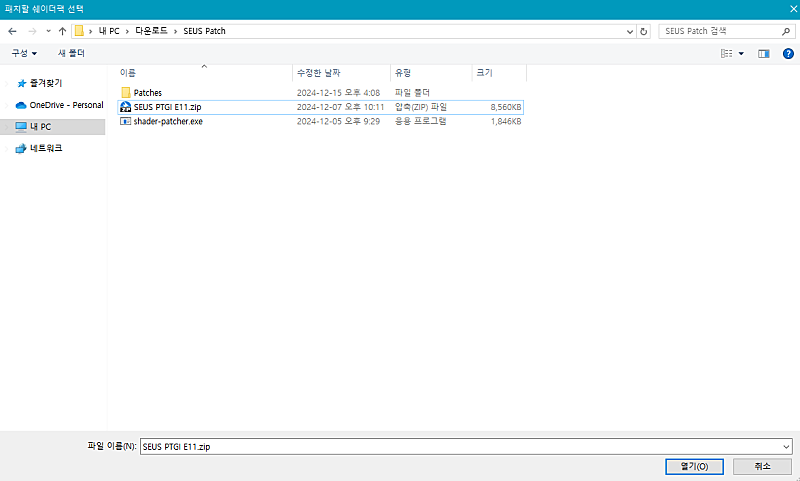Create a folder with 새 폴더
This screenshot has width=800, height=481.
click(x=71, y=53)
